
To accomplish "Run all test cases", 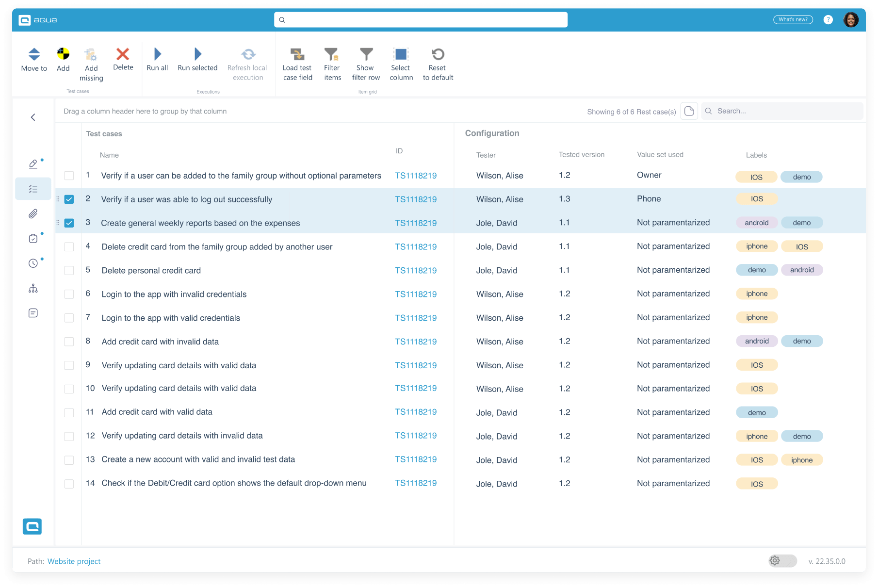I will [157, 54].
